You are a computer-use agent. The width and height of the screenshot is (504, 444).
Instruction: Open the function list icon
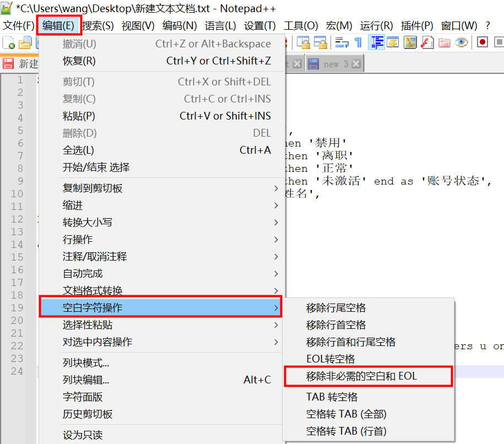click(x=427, y=42)
